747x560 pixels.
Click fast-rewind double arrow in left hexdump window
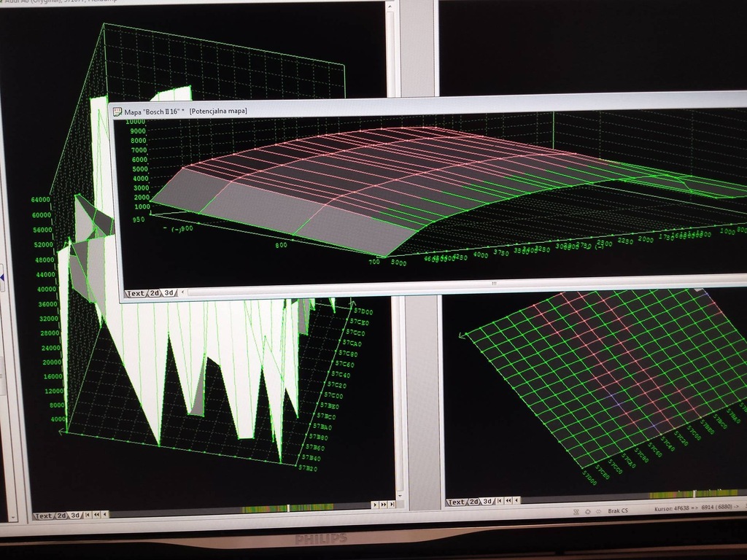point(97,515)
